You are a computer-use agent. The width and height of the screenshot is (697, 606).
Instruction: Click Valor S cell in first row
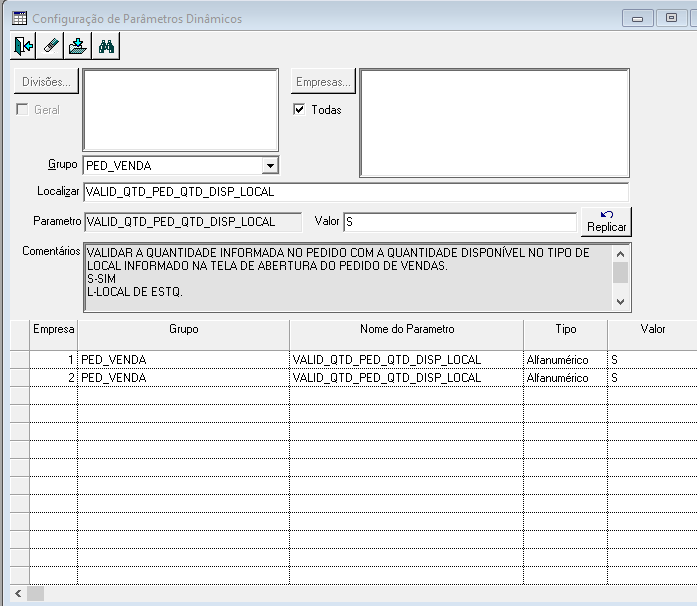pos(652,360)
